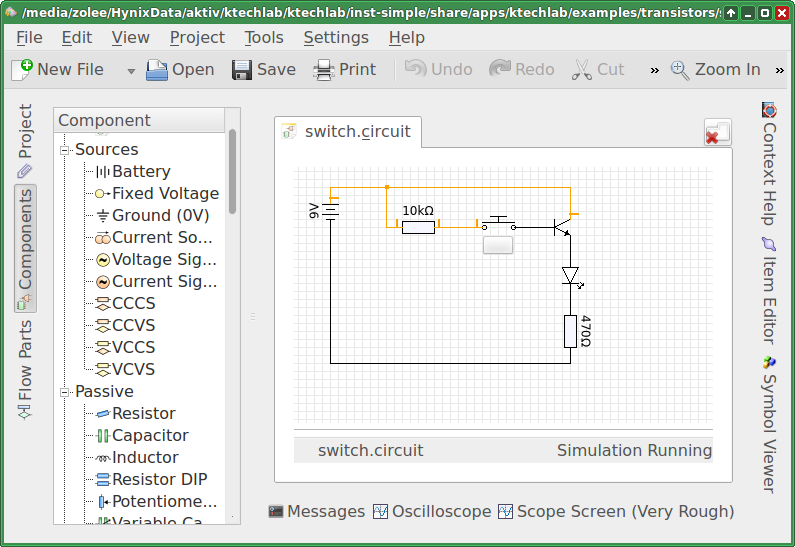Select the transistor in the circuit
This screenshot has height=547, width=795.
point(563,226)
